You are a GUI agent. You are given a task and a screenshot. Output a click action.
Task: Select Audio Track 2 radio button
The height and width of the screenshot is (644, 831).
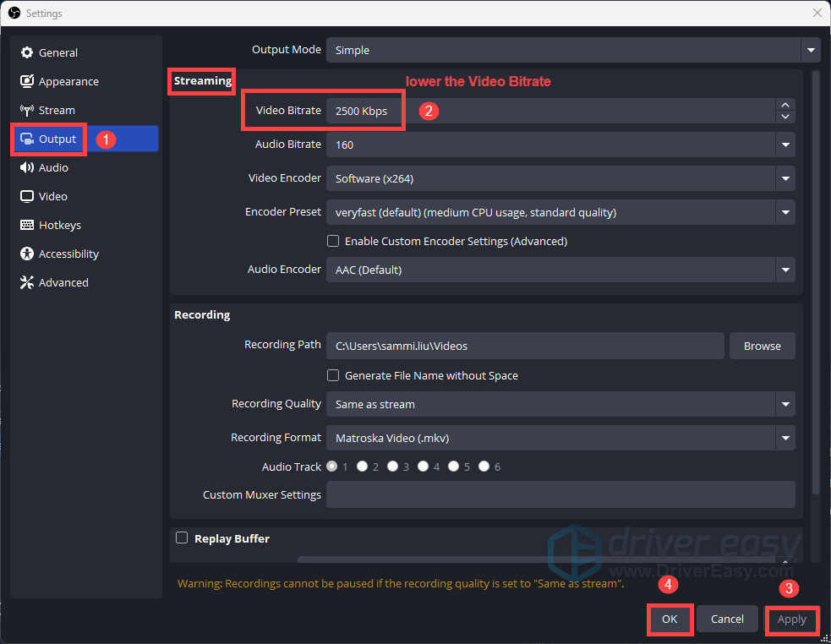click(x=362, y=467)
